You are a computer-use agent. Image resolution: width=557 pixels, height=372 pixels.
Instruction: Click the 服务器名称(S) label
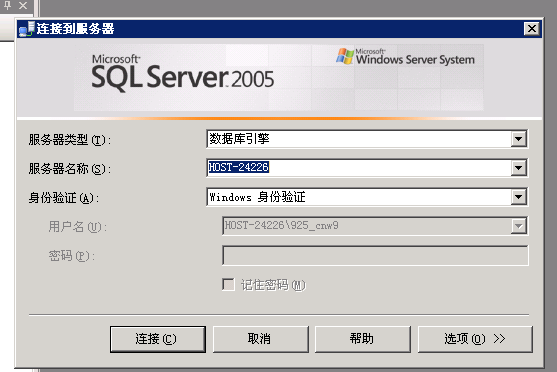click(x=70, y=169)
